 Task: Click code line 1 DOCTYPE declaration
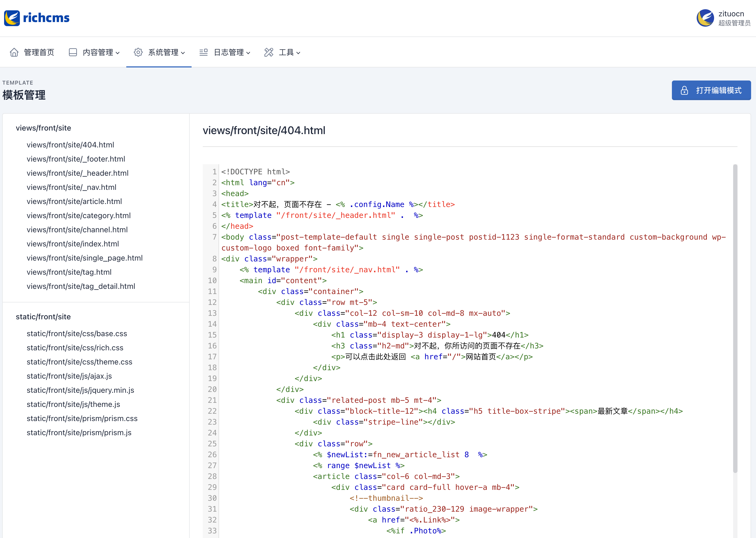click(x=256, y=172)
